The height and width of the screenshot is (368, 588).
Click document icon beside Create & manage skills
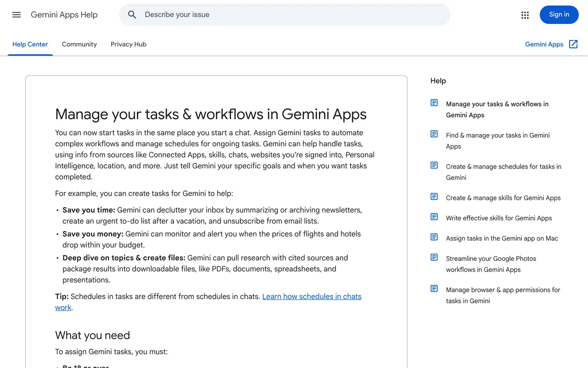[x=434, y=196]
